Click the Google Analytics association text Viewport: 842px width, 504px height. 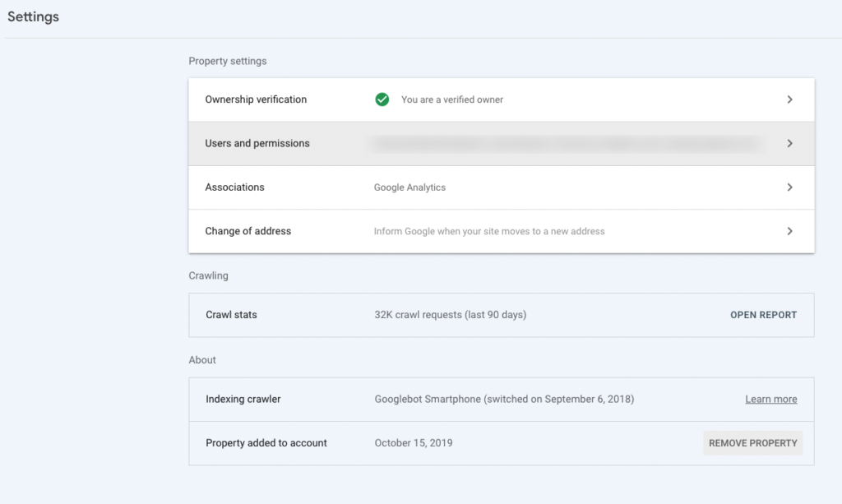pos(409,187)
